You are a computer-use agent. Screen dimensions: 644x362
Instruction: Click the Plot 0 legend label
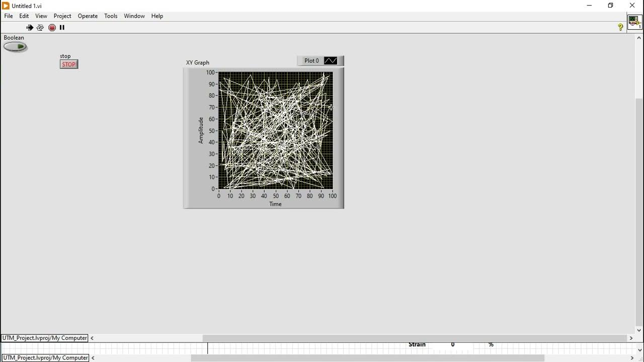pos(311,61)
